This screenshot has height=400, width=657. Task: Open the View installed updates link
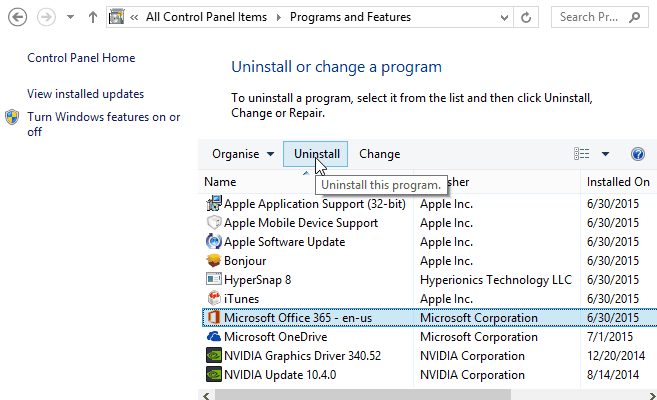tap(86, 94)
